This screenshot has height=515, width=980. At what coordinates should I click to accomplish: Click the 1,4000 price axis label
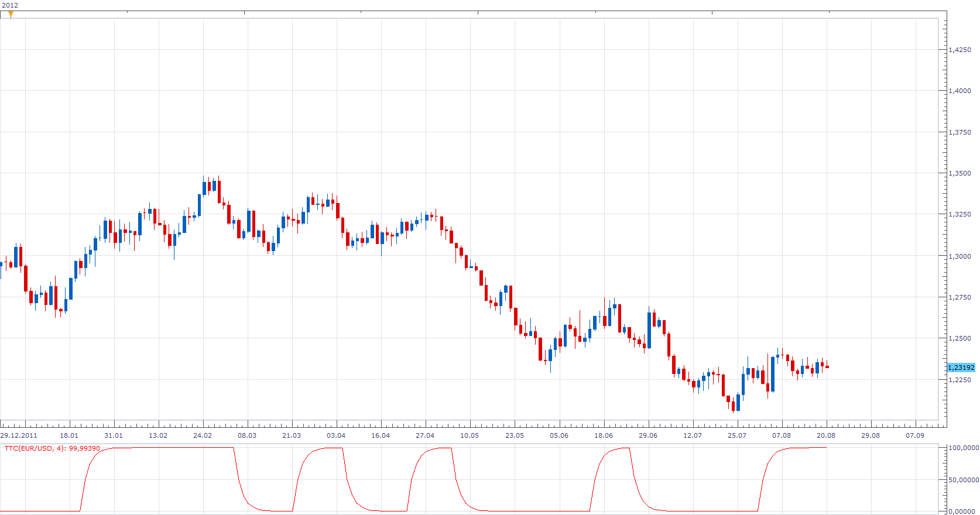(x=960, y=91)
